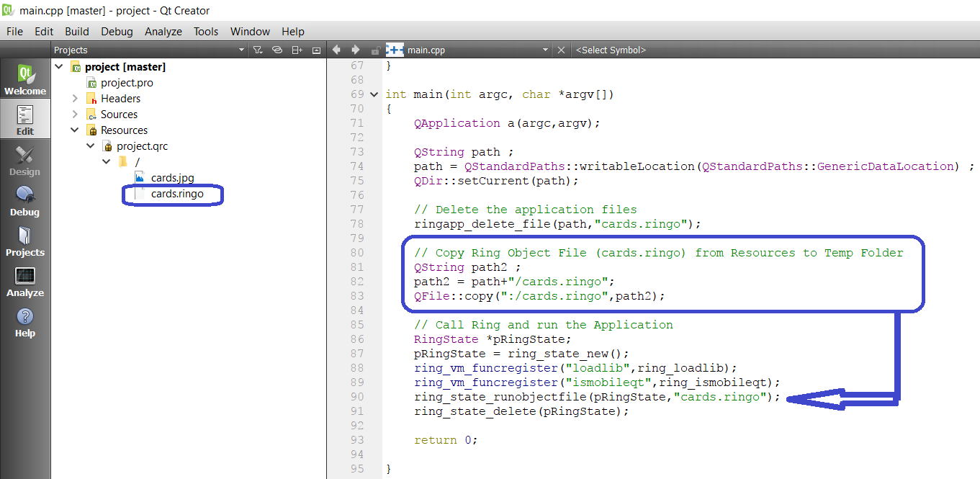Open the Projects mode in sidebar

(x=25, y=241)
